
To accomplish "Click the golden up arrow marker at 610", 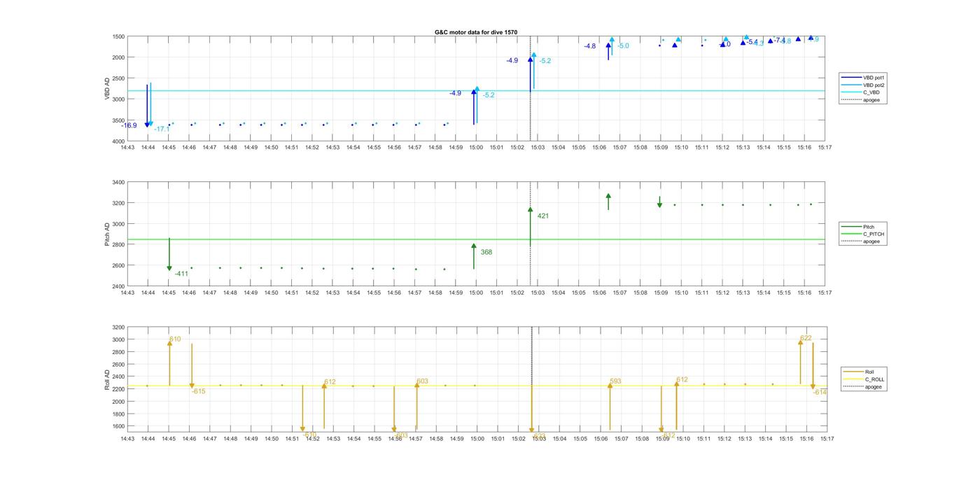I will [x=169, y=343].
